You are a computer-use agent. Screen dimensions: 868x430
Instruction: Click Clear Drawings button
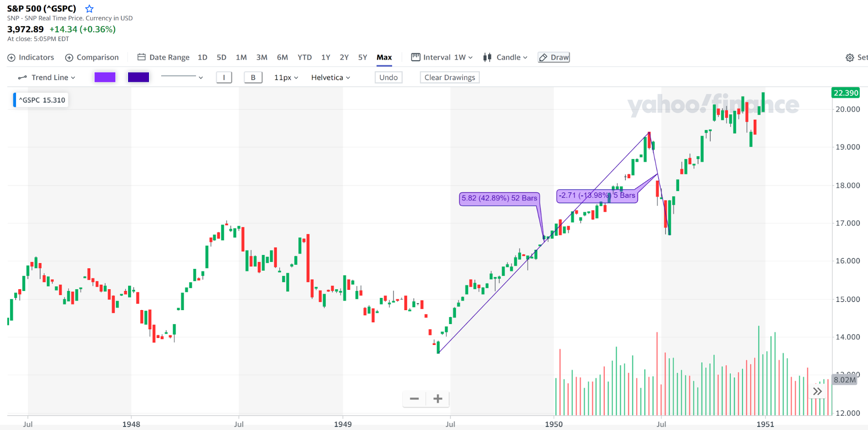click(x=449, y=77)
